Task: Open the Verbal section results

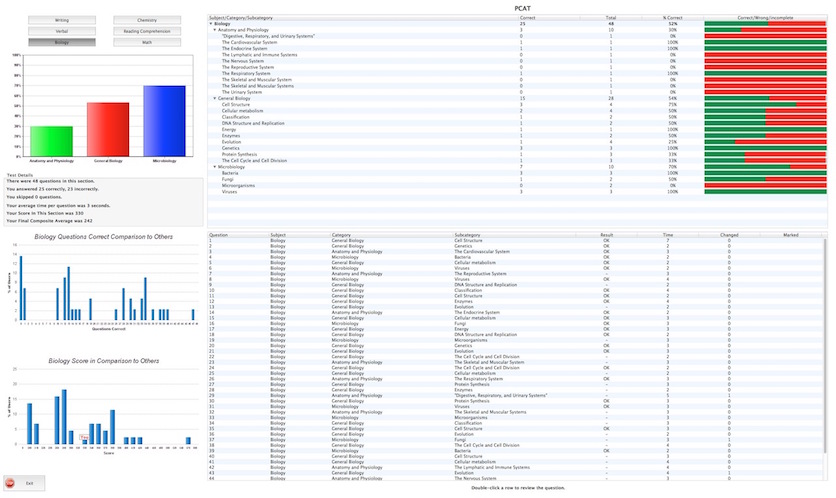Action: coord(62,31)
